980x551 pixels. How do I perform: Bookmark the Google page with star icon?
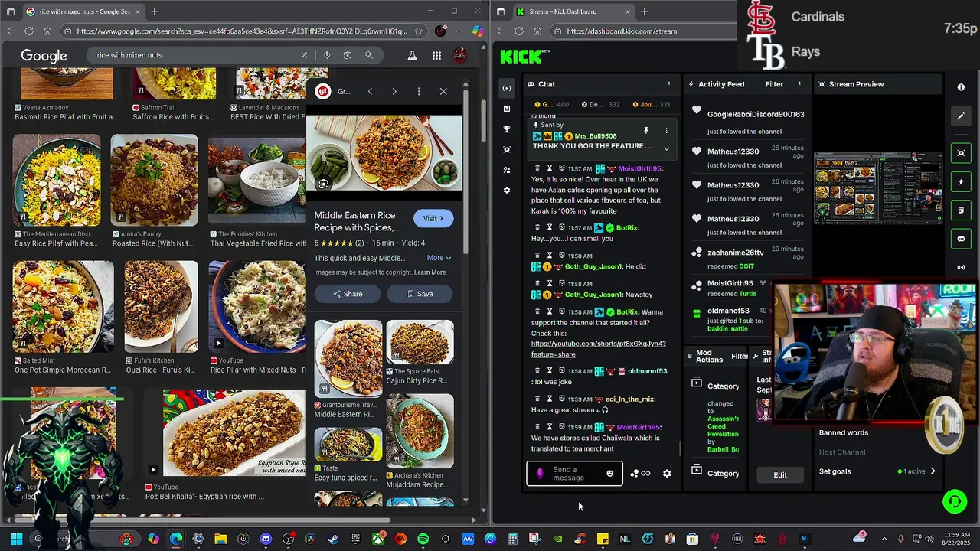coord(418,31)
